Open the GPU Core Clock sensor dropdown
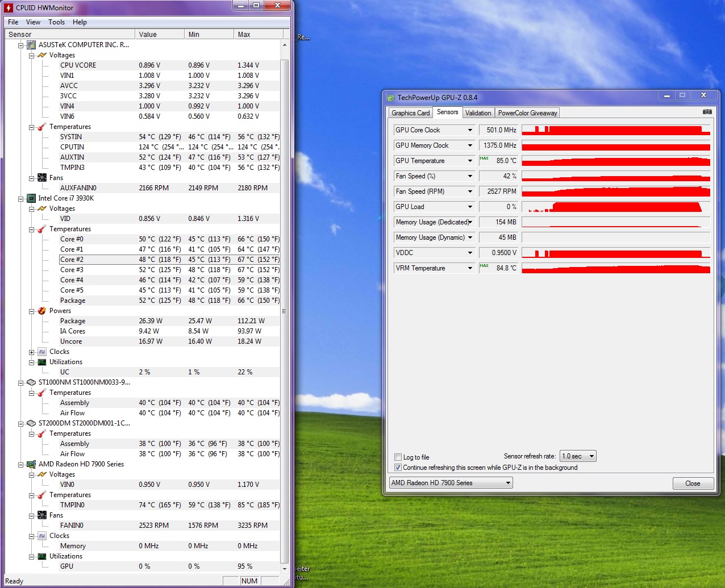725x588 pixels. pos(470,130)
